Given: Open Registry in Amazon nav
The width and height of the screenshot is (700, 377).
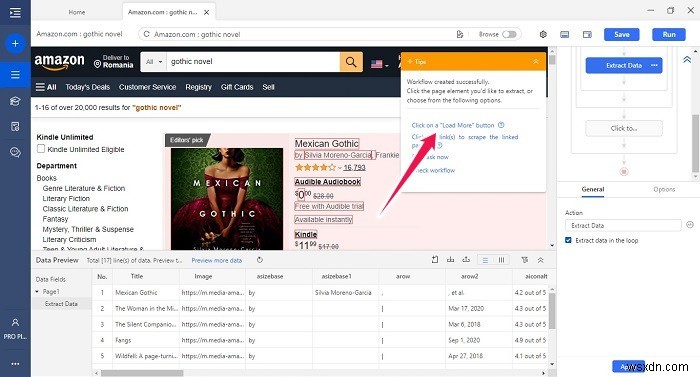Looking at the screenshot, I should 198,87.
